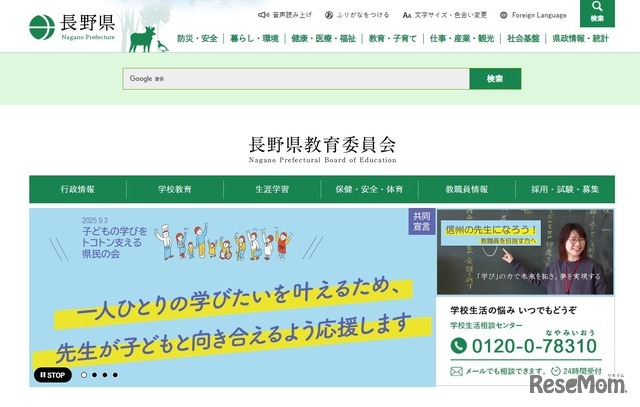Open the 仕事・産業・観光 menu

[x=462, y=38]
